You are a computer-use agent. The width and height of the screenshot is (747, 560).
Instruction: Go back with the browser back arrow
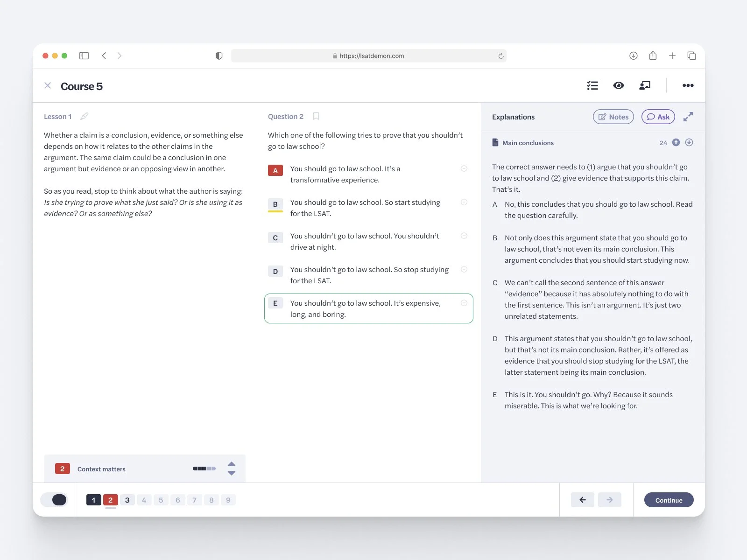click(104, 56)
